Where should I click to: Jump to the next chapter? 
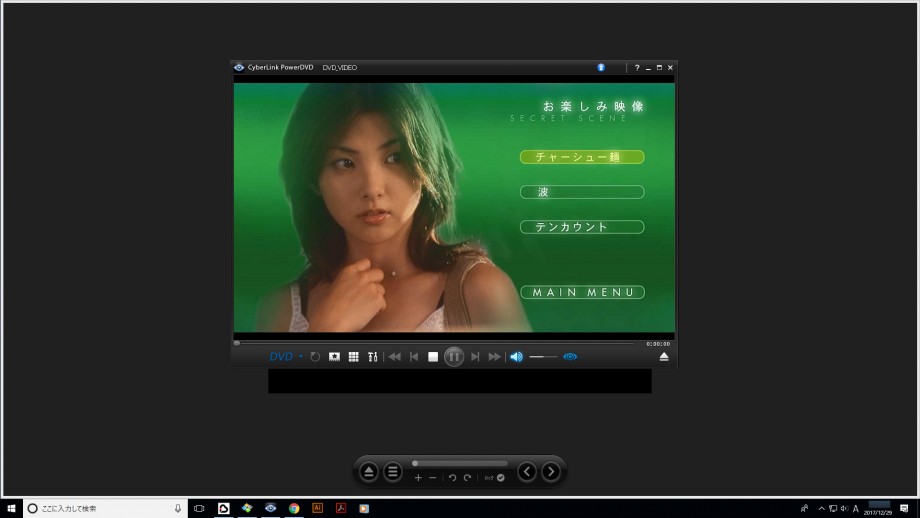[475, 357]
